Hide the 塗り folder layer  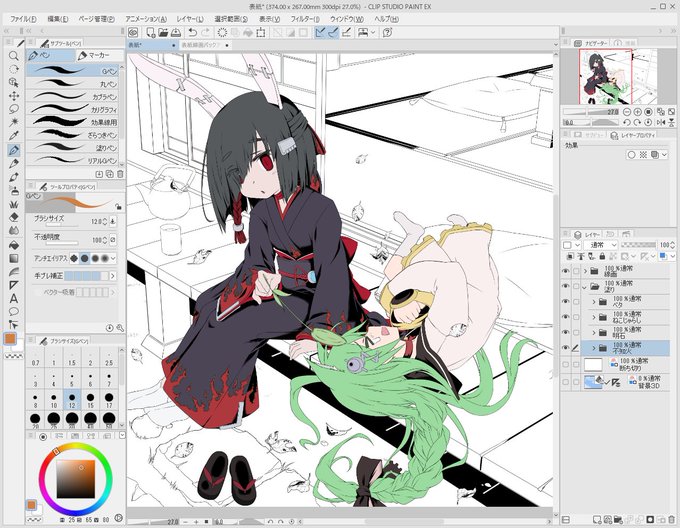(x=566, y=287)
